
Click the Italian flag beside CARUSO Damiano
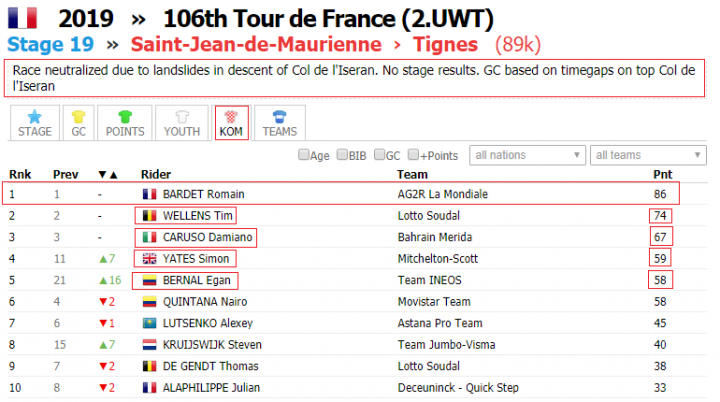pos(149,237)
